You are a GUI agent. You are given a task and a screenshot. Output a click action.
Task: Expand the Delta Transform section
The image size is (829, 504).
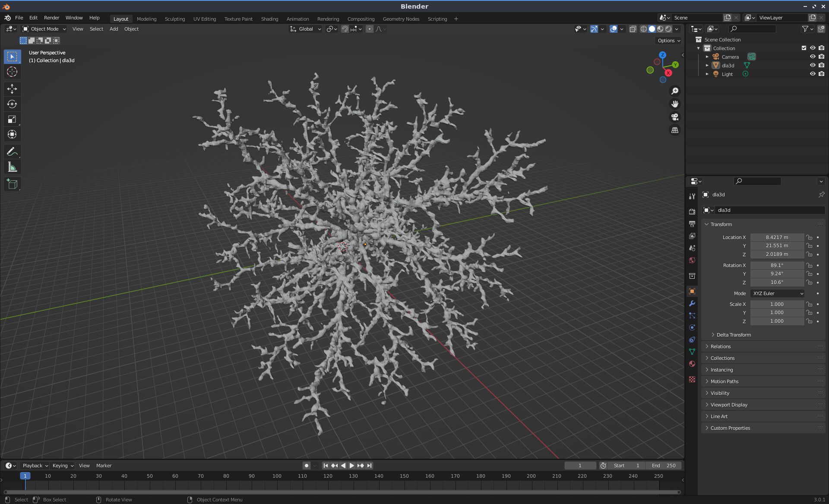pos(733,335)
